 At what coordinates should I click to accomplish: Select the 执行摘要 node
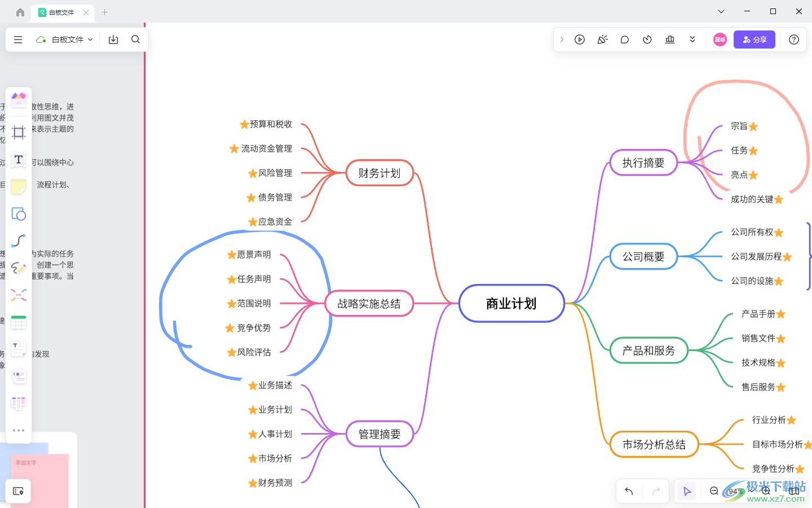pos(643,163)
